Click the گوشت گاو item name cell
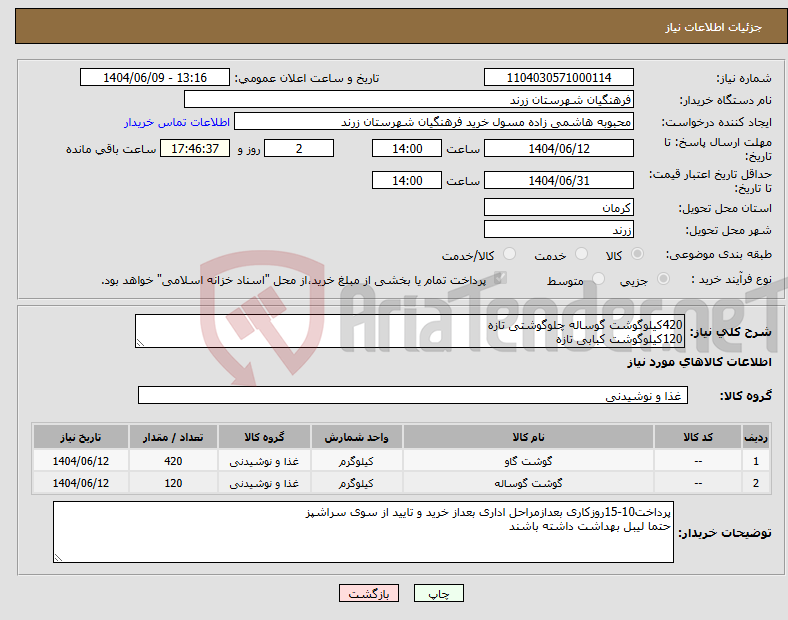This screenshot has height=620, width=788. (528, 461)
